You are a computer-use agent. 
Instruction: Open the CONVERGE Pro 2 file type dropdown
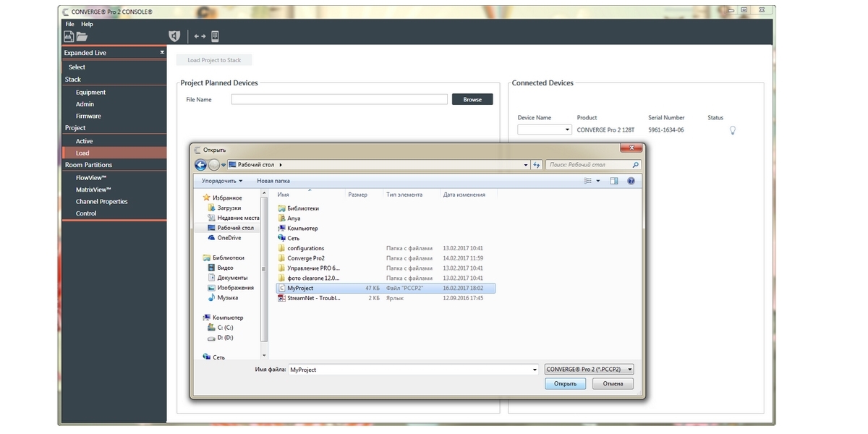589,369
